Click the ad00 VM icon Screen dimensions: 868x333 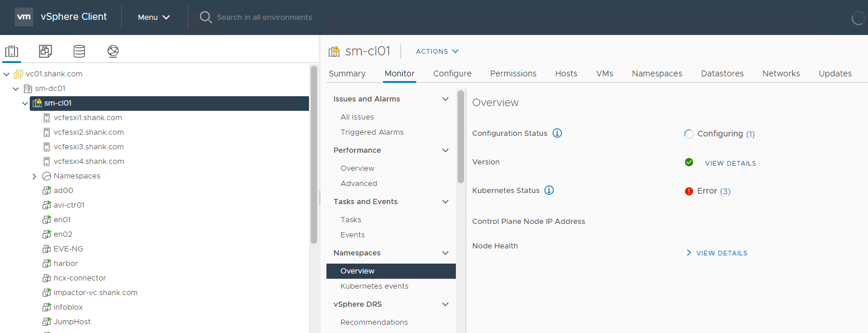(x=47, y=190)
